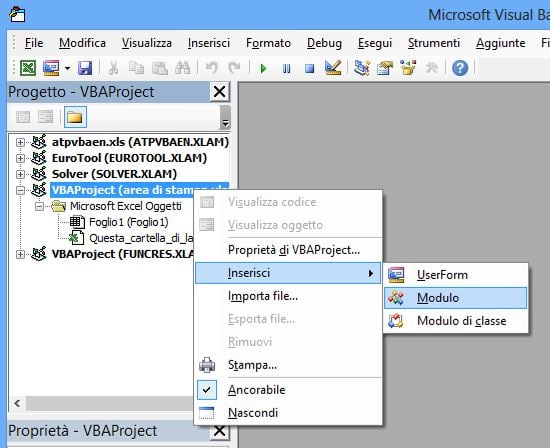The width and height of the screenshot is (550, 448).
Task: Run the macro with green play icon
Action: pos(263,68)
